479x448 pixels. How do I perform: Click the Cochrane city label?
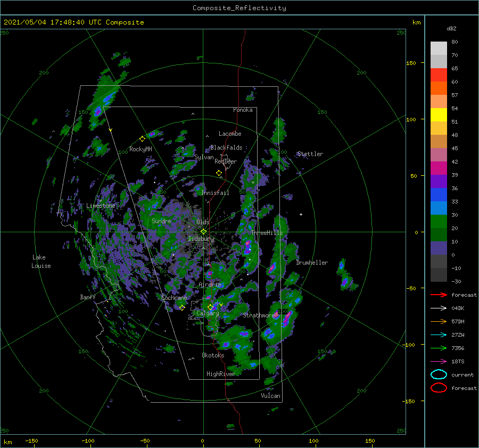pyautogui.click(x=174, y=298)
